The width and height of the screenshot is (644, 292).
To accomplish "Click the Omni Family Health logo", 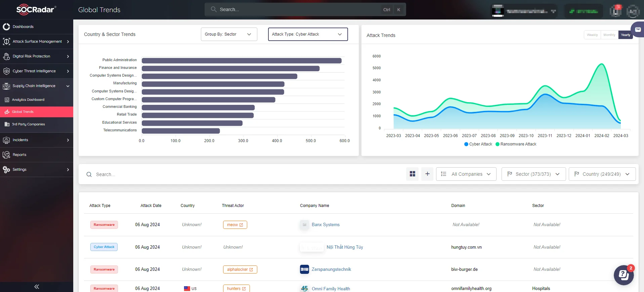I will pos(304,289).
